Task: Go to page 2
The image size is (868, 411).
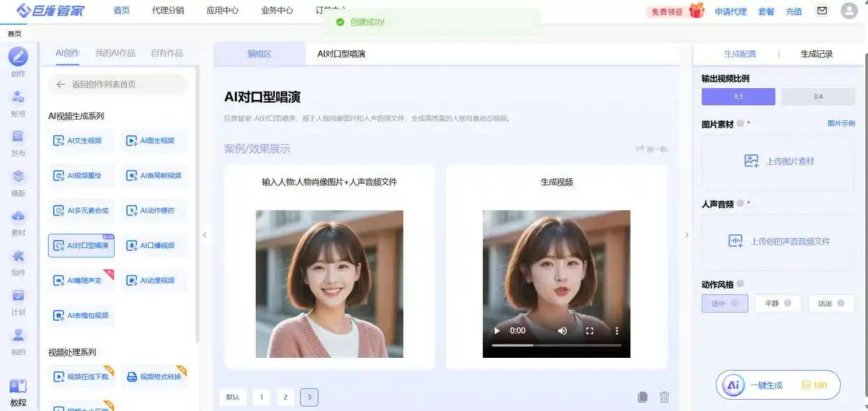Action: (285, 397)
